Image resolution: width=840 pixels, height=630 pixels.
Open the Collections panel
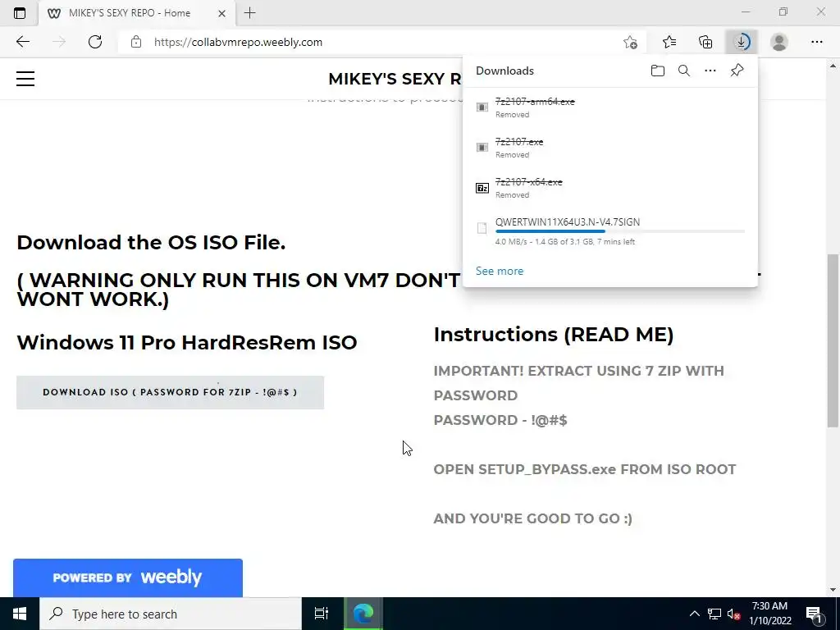pyautogui.click(x=705, y=42)
